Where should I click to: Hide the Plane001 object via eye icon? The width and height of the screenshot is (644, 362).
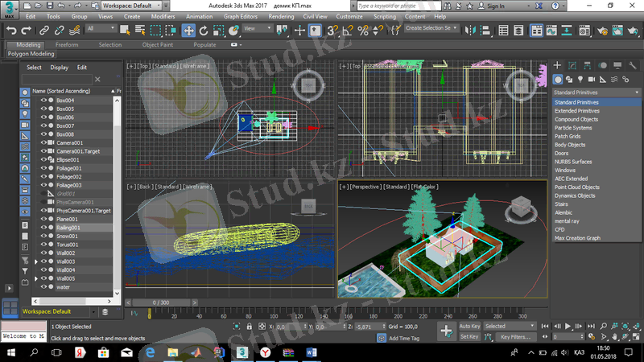pyautogui.click(x=44, y=219)
